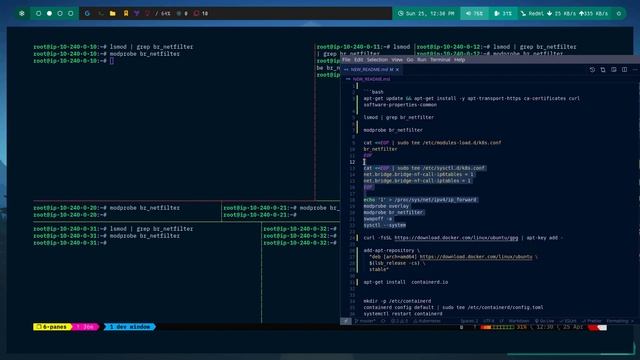Viewport: 640px width, 360px height.
Task: Open the power/settings circle at bar end
Action: click(619, 13)
